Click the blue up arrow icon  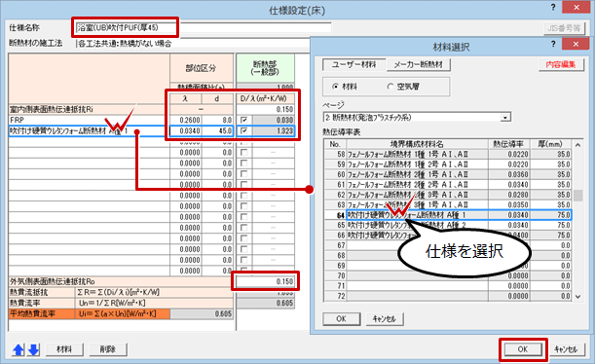19,349
